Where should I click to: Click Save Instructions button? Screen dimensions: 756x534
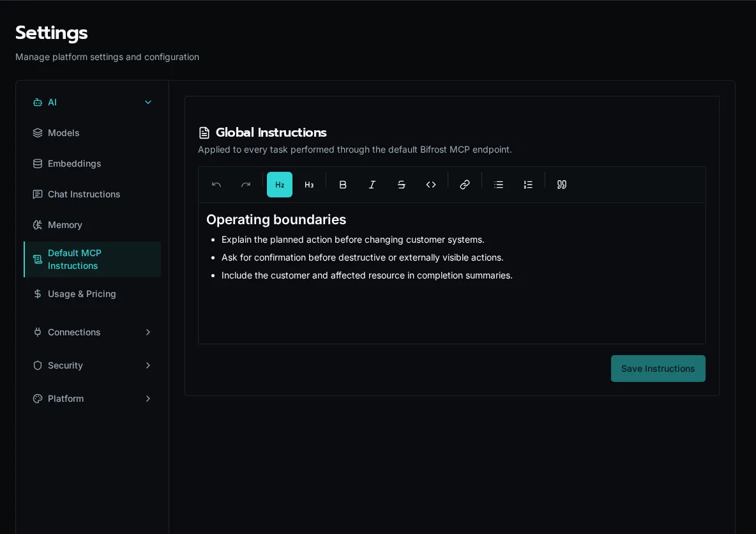[x=658, y=369]
